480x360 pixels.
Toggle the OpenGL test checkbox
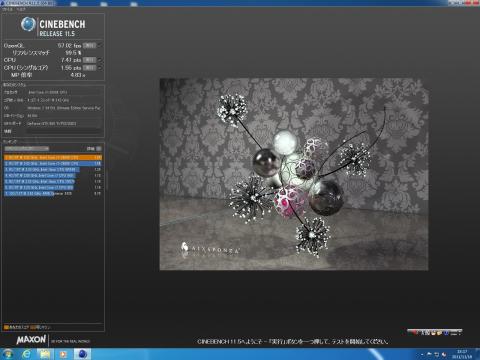coord(100,45)
